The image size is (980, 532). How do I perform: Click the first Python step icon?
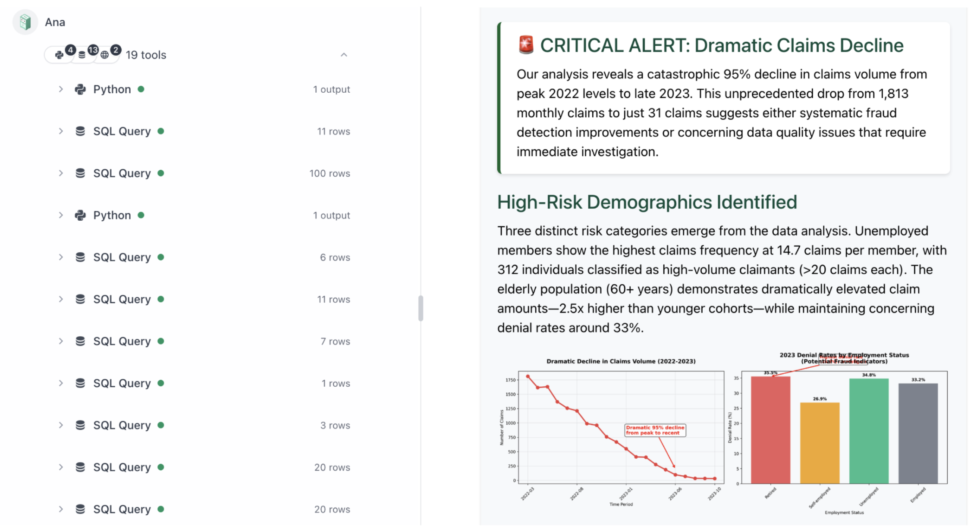(80, 89)
